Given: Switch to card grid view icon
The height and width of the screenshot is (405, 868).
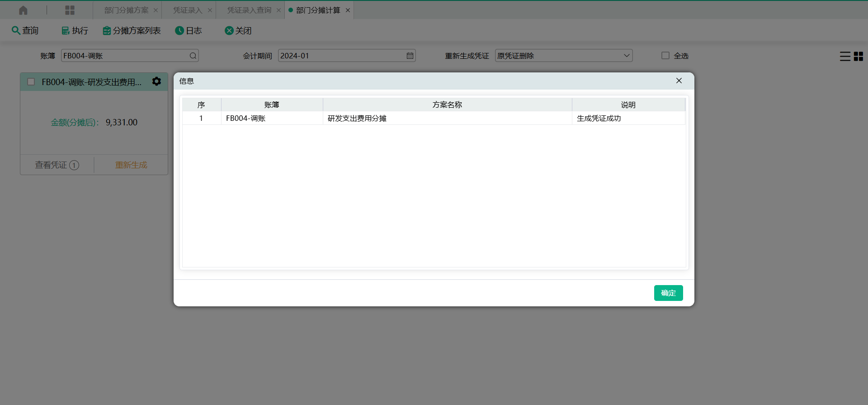Looking at the screenshot, I should click(859, 56).
